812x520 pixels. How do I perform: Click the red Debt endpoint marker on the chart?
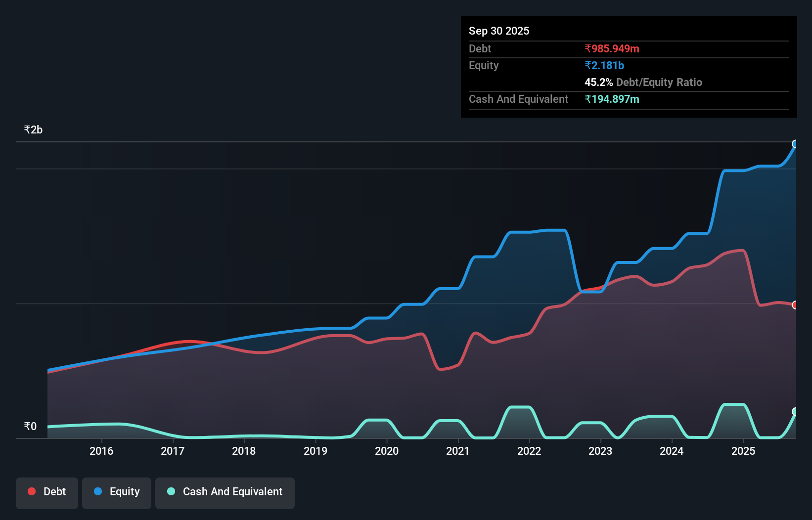pyautogui.click(x=796, y=305)
